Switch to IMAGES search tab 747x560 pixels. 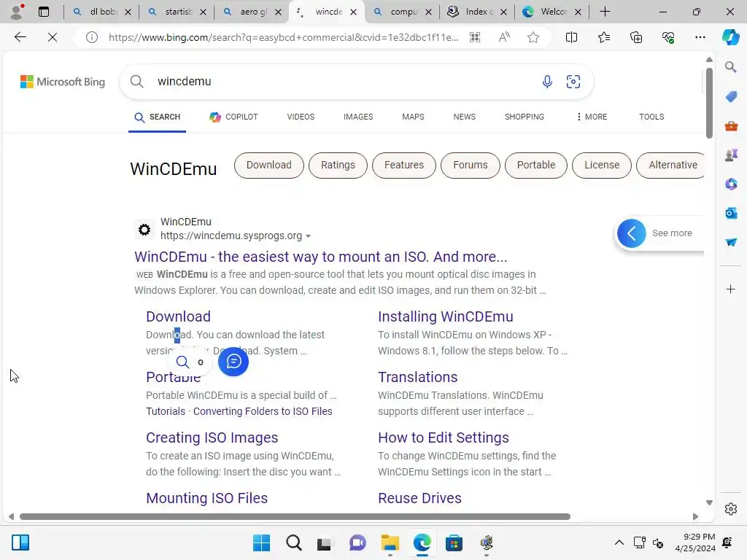[358, 117]
